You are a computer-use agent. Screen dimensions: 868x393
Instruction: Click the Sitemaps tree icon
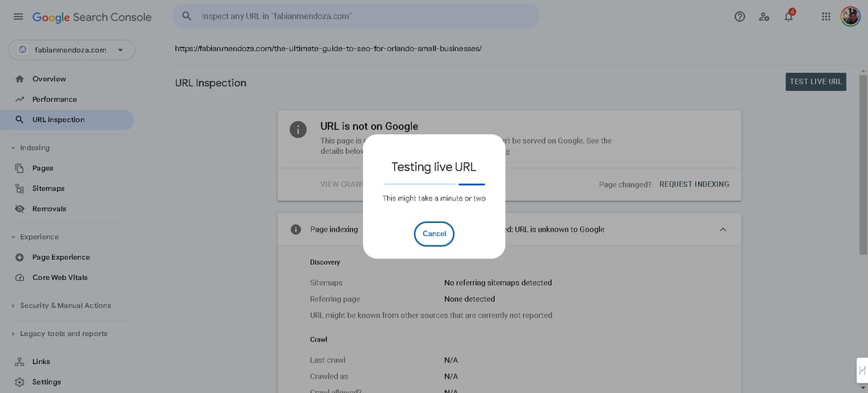[20, 188]
